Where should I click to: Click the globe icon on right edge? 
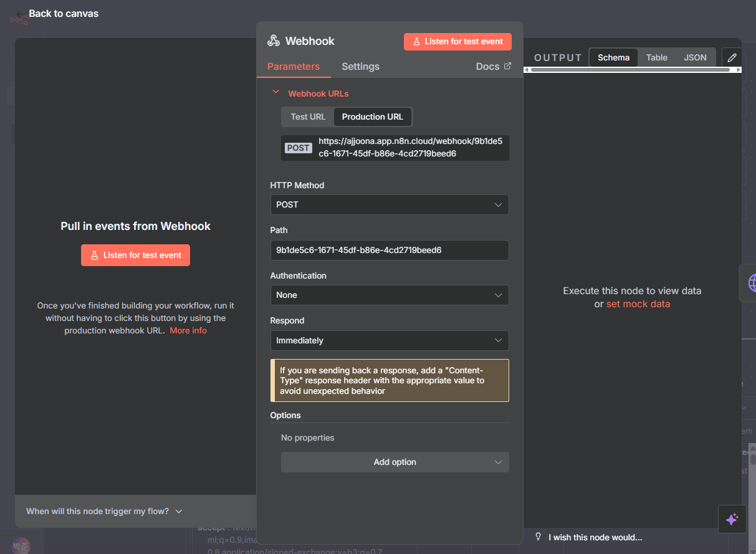pyautogui.click(x=751, y=283)
